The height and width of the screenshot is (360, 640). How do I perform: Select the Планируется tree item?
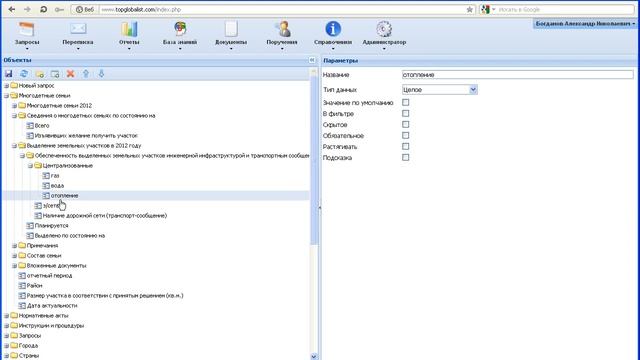tap(51, 226)
